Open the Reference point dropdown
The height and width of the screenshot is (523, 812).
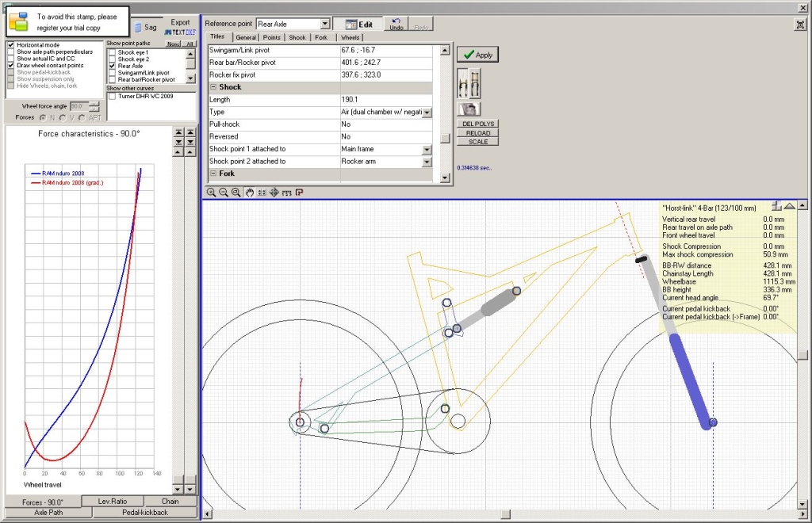(x=325, y=25)
